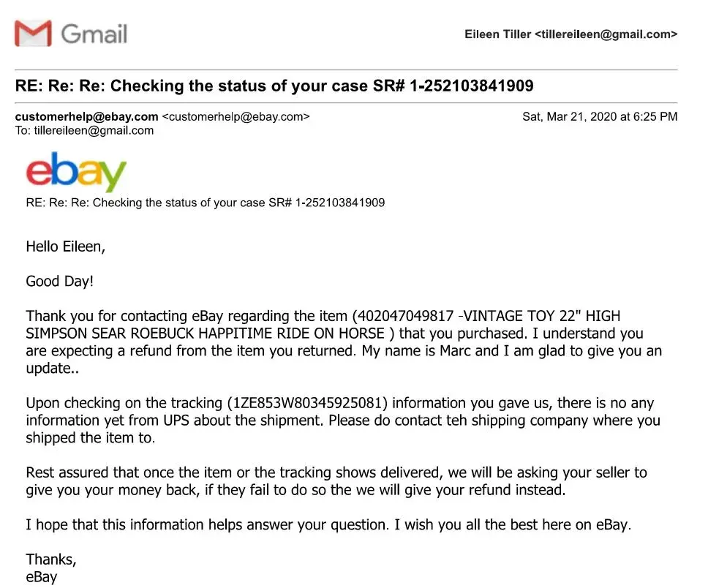Viewport: 708px width, 588px height.
Task: Click the "Thanks," sign-off
Action: tap(51, 559)
